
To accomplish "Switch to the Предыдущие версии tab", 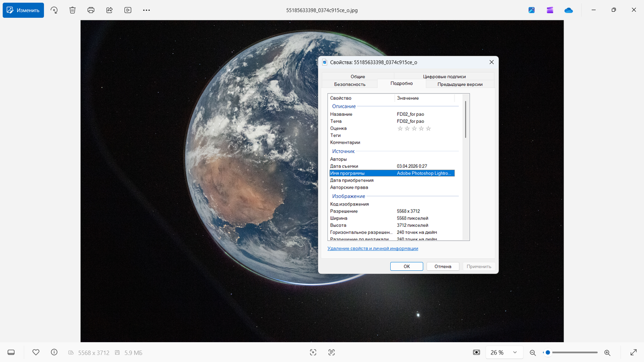I will point(460,84).
